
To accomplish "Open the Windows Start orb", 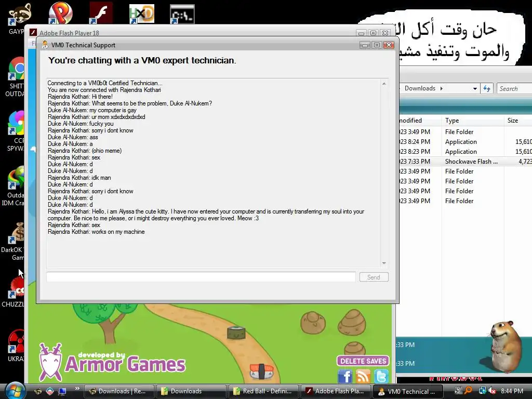I will (x=14, y=391).
